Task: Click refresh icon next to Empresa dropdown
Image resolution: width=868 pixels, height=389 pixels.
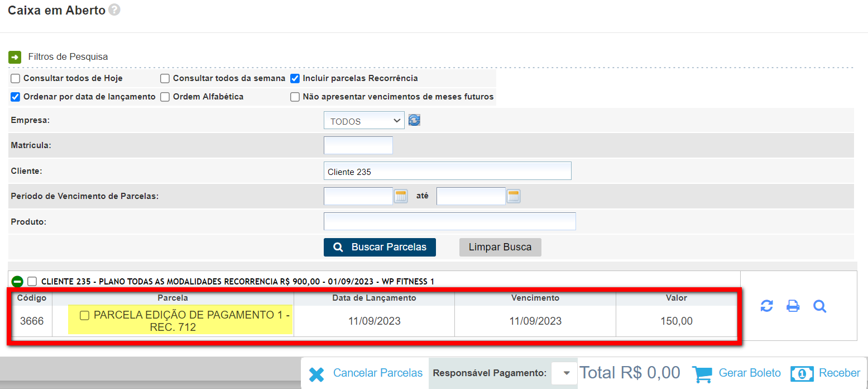Action: click(x=414, y=120)
